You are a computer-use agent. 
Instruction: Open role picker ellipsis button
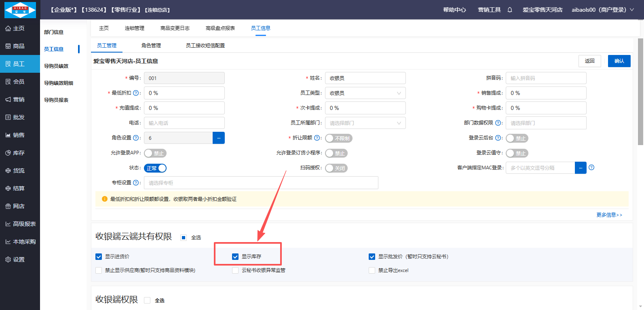(x=219, y=138)
